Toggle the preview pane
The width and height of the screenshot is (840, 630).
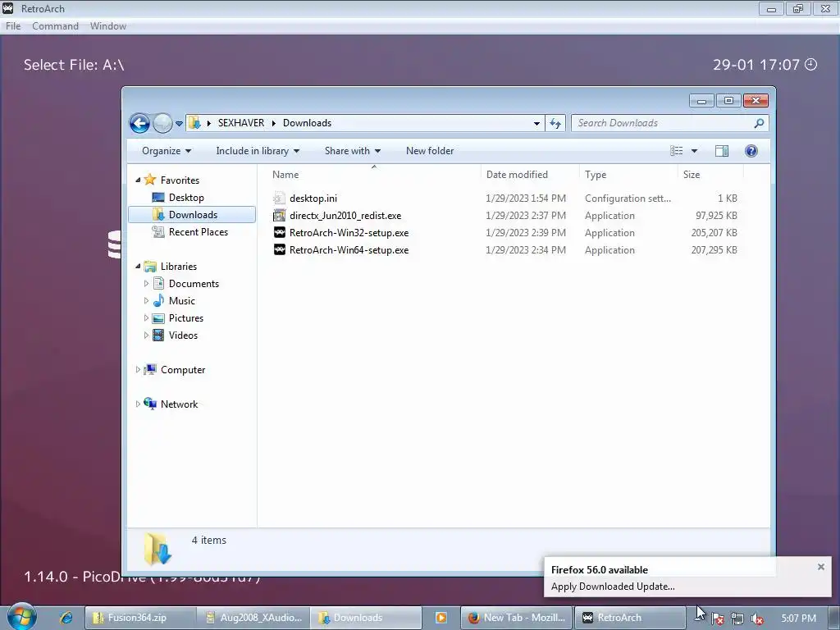[x=722, y=151]
